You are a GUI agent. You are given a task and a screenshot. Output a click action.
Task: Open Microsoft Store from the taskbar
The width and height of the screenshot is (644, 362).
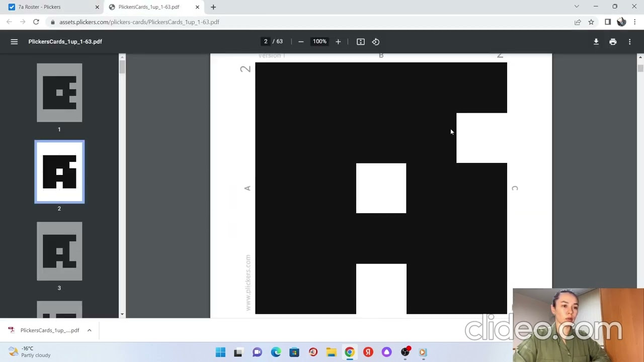[x=294, y=352]
